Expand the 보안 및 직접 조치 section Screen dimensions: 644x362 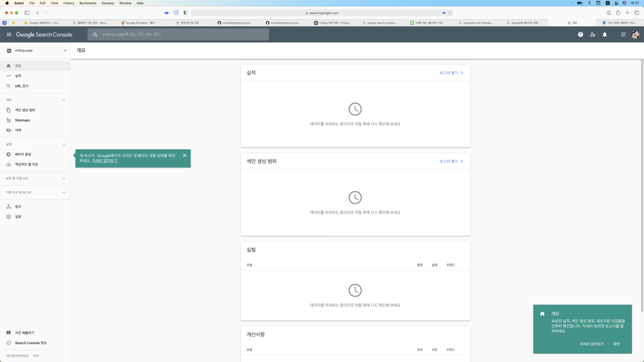[64, 178]
